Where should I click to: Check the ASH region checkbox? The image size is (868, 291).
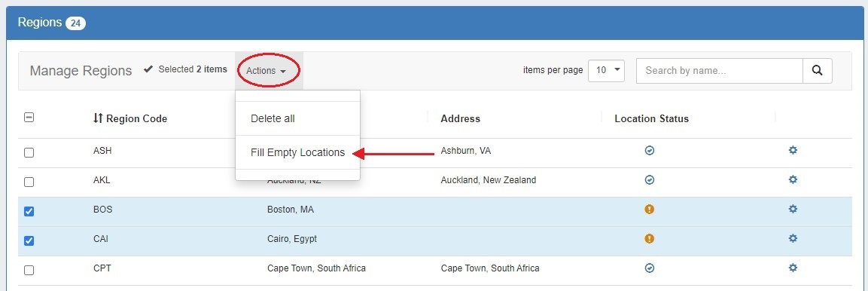click(x=29, y=152)
